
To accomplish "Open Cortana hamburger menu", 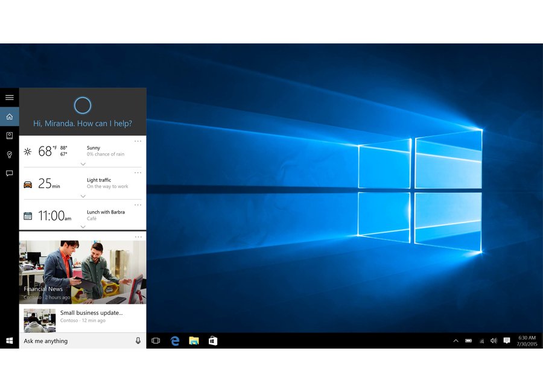I will 9,97.
